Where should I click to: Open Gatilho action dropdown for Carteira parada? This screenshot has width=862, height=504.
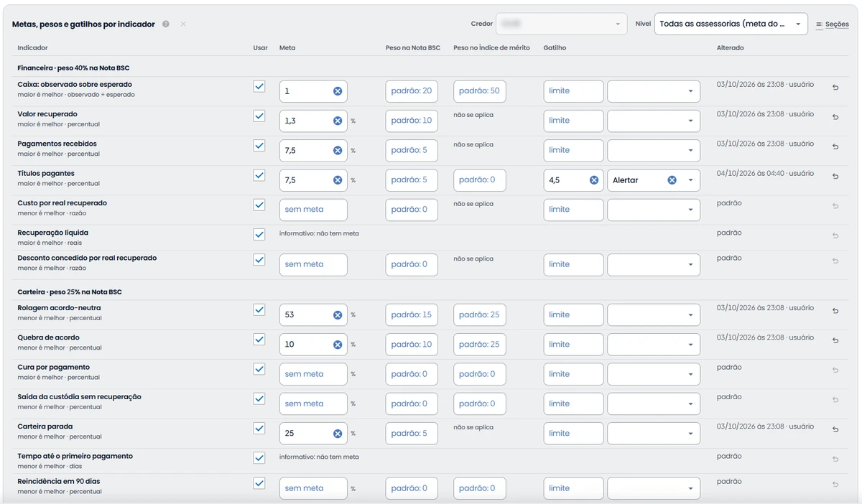point(654,434)
